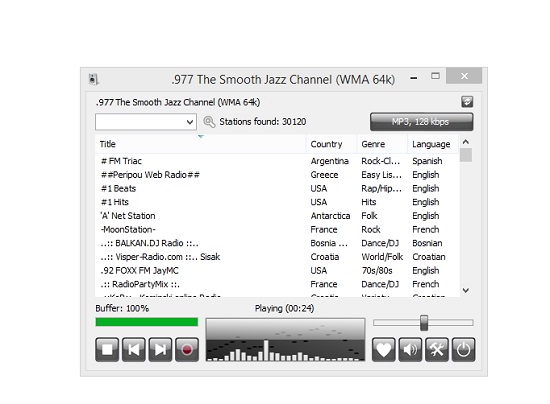Viewport: 550px width, 404px height.
Task: Click the volume slider handle
Action: 424,323
